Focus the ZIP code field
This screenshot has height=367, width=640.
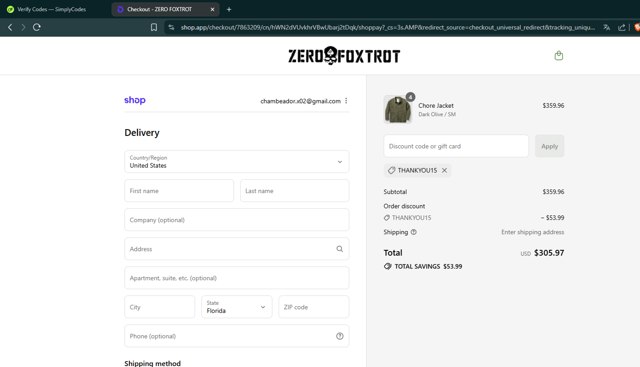click(x=314, y=307)
